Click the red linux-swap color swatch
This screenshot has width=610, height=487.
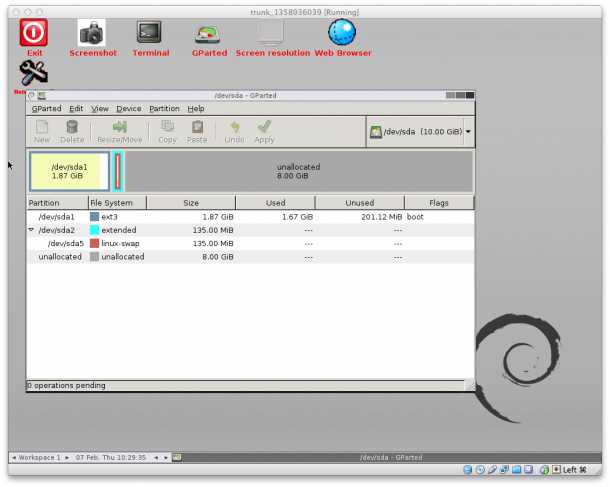coord(94,244)
